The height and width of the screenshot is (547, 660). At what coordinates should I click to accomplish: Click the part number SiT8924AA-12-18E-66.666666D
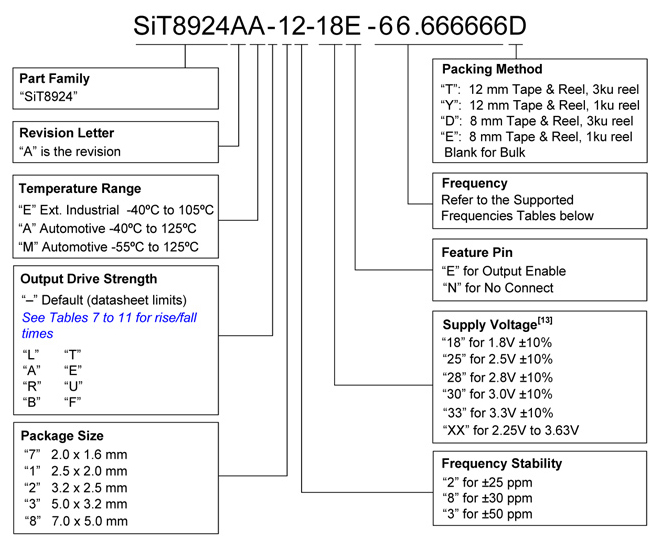click(x=330, y=26)
